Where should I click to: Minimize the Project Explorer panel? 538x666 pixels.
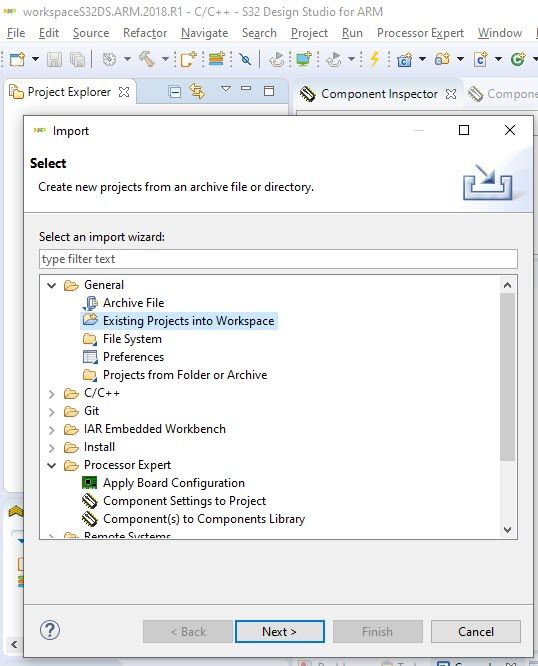point(246,89)
